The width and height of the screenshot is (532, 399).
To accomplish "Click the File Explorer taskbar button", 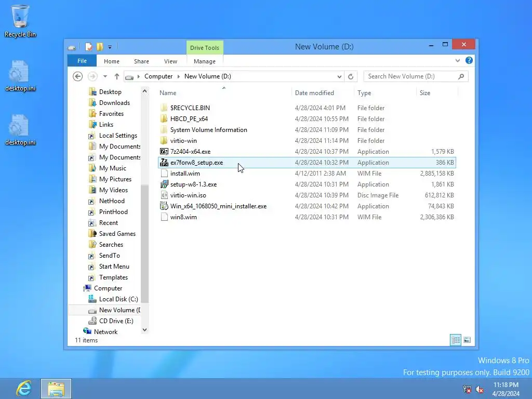I will 56,389.
